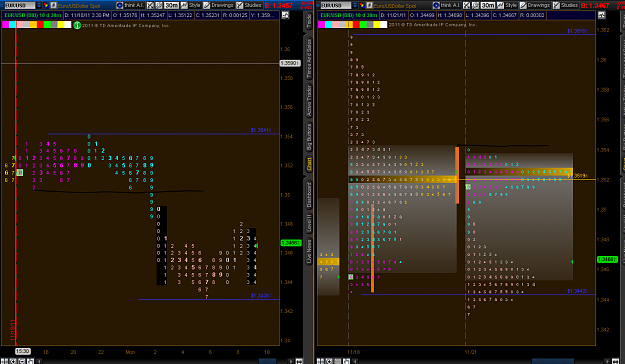
Task: Open the Drawings menu in right chart
Action: 535,5
